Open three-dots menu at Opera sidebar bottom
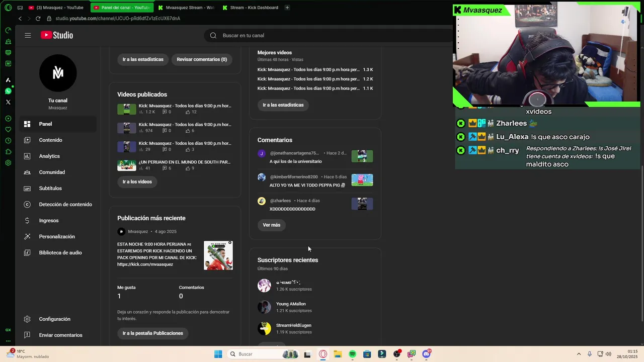Image resolution: width=644 pixels, height=362 pixels. click(8, 341)
